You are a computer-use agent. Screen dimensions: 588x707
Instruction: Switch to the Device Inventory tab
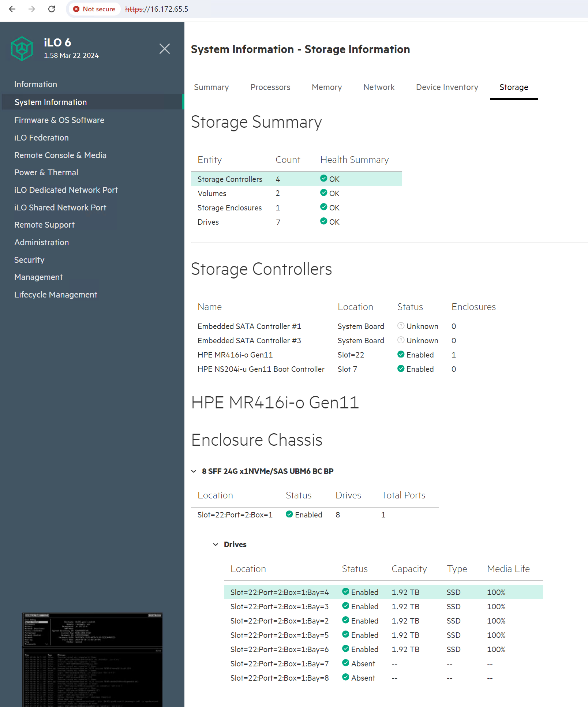(x=447, y=87)
